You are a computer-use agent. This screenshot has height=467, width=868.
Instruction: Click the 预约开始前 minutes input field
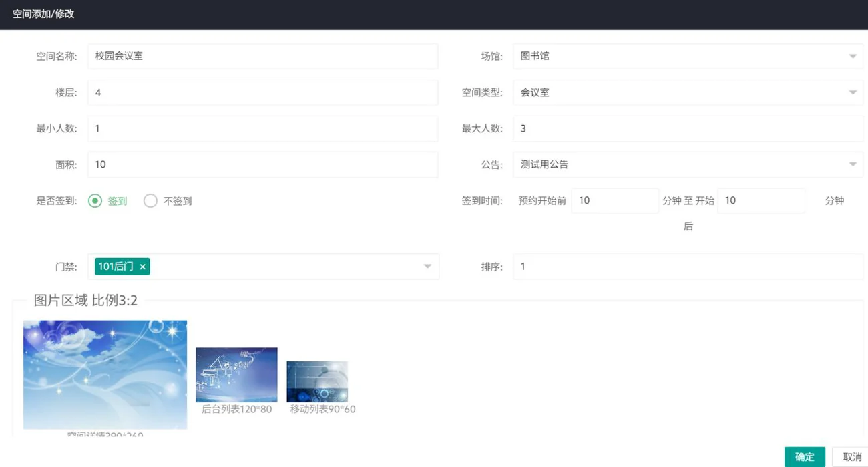point(615,200)
